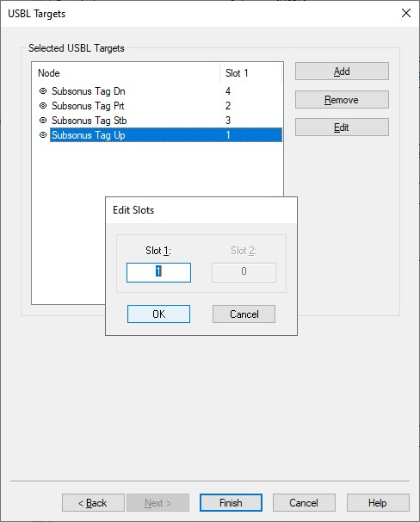Focus the Slot 1 input field
420x522 pixels.
click(158, 272)
